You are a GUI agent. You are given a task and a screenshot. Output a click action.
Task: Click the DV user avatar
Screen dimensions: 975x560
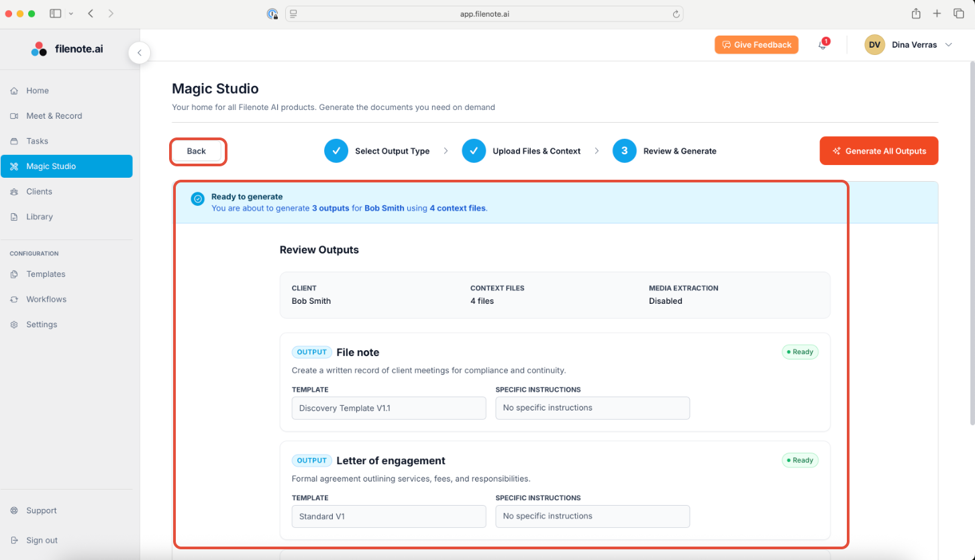(x=874, y=45)
